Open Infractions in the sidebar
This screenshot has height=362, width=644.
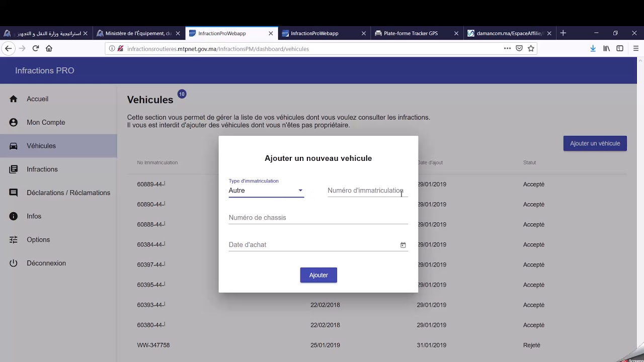coord(58,169)
